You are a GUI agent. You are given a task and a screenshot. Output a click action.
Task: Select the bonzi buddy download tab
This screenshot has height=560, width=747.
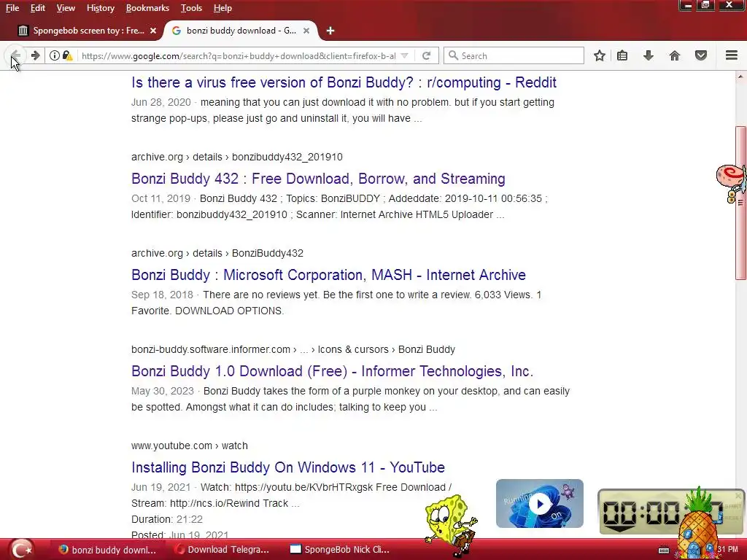tap(241, 31)
